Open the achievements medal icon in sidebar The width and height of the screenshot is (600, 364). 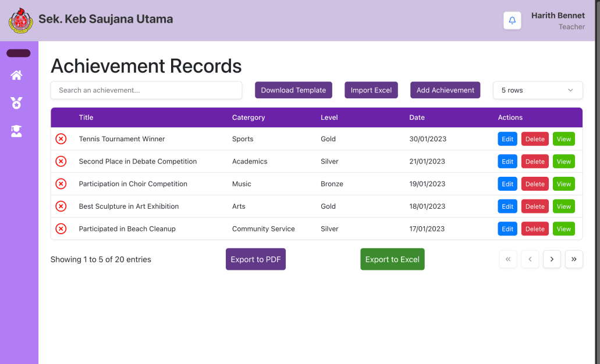click(x=16, y=103)
